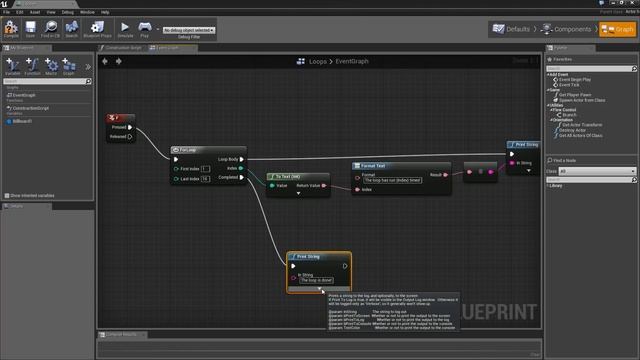The width and height of the screenshot is (640, 360).
Task: Switch to Defaults mode
Action: [511, 29]
